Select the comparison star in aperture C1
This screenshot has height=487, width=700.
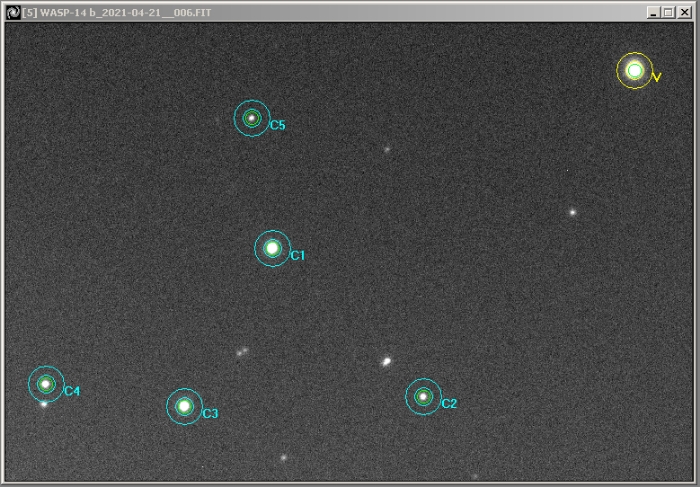coord(272,248)
